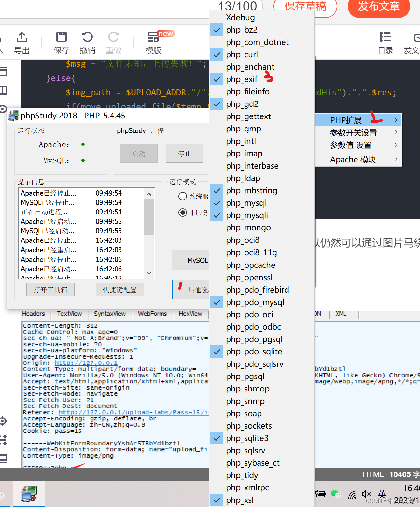Click the 启动 (Start) button
This screenshot has height=507, width=420.
(x=139, y=154)
